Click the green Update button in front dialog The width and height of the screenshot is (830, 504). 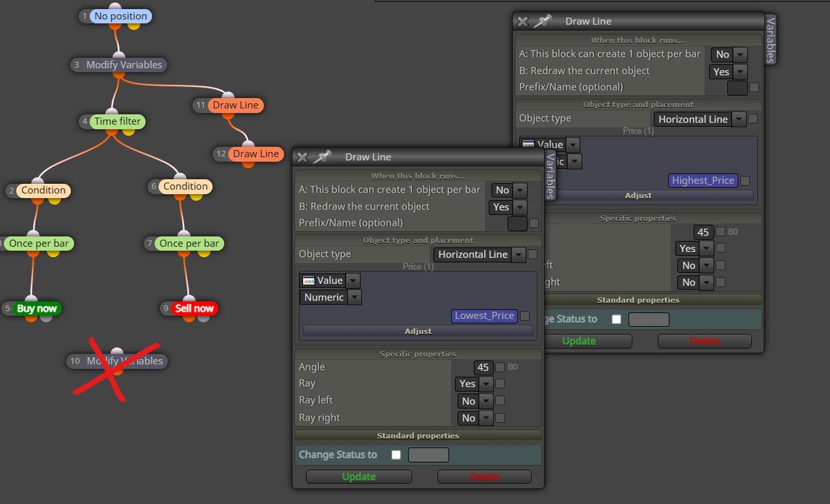[x=359, y=477]
